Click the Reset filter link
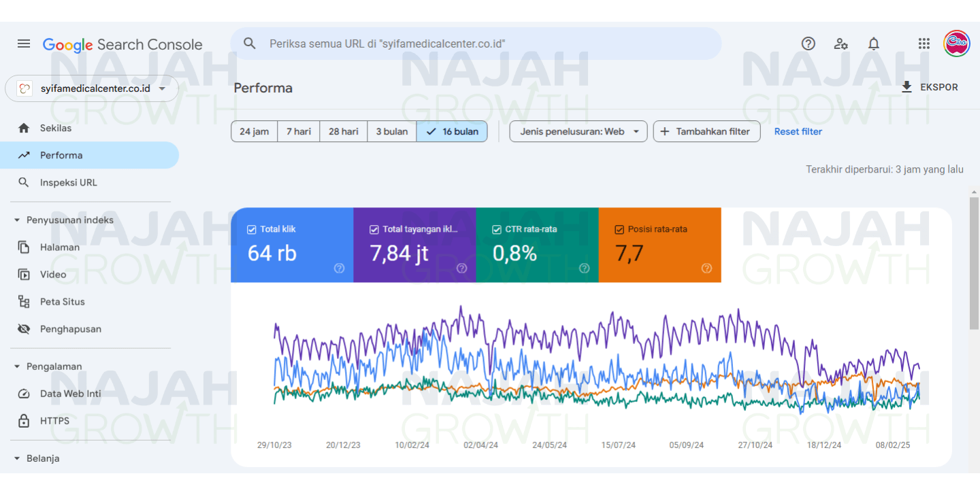This screenshot has height=495, width=980. click(798, 131)
